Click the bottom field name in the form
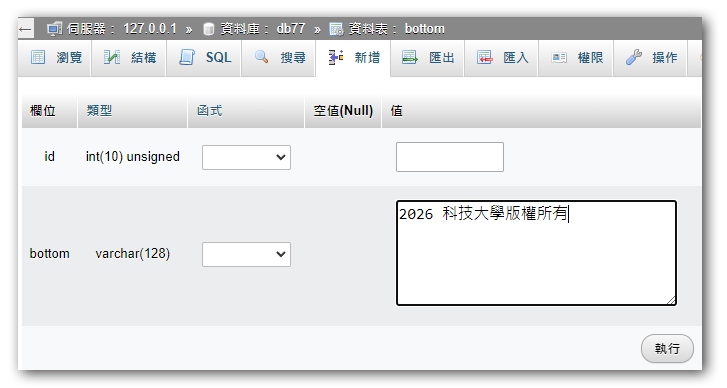The image size is (727, 388). (50, 254)
